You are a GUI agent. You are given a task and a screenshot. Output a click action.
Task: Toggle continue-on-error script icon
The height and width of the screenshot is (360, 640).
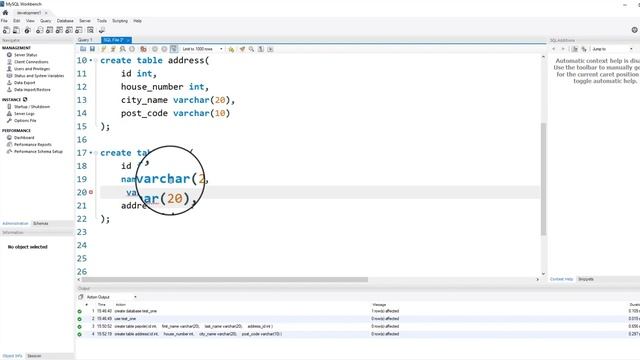(x=143, y=49)
